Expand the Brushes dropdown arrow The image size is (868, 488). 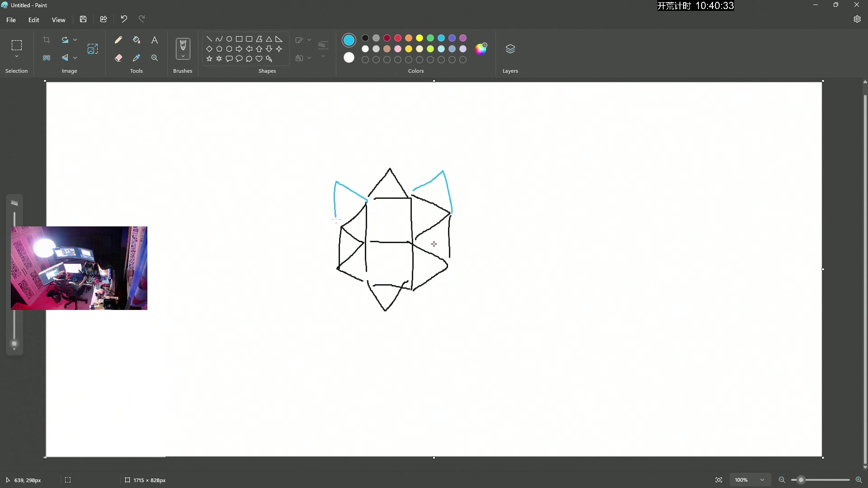[183, 56]
